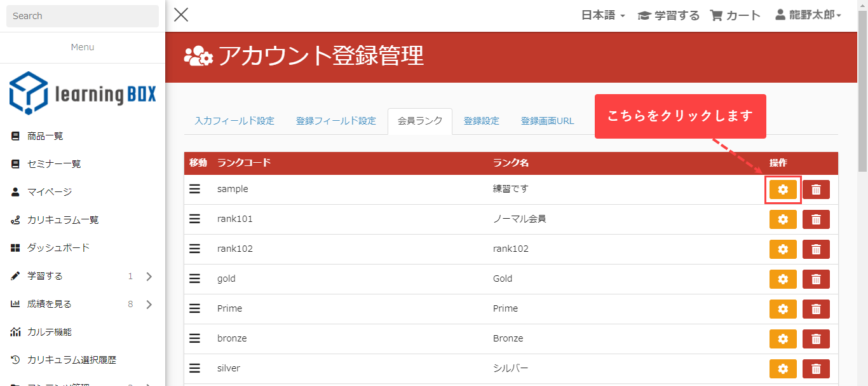868x386 pixels.
Task: Click the X icon to close sidebar menu
Action: click(x=181, y=15)
